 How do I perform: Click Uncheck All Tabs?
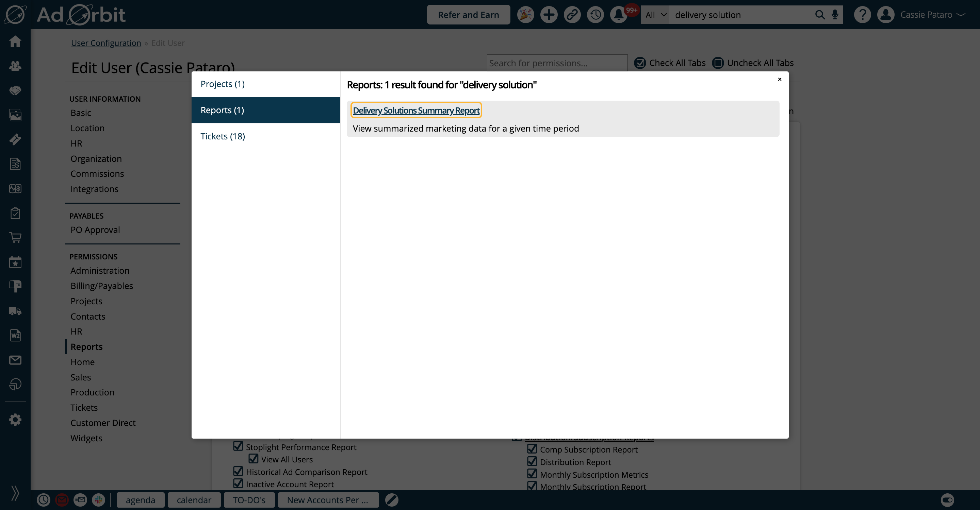click(752, 63)
